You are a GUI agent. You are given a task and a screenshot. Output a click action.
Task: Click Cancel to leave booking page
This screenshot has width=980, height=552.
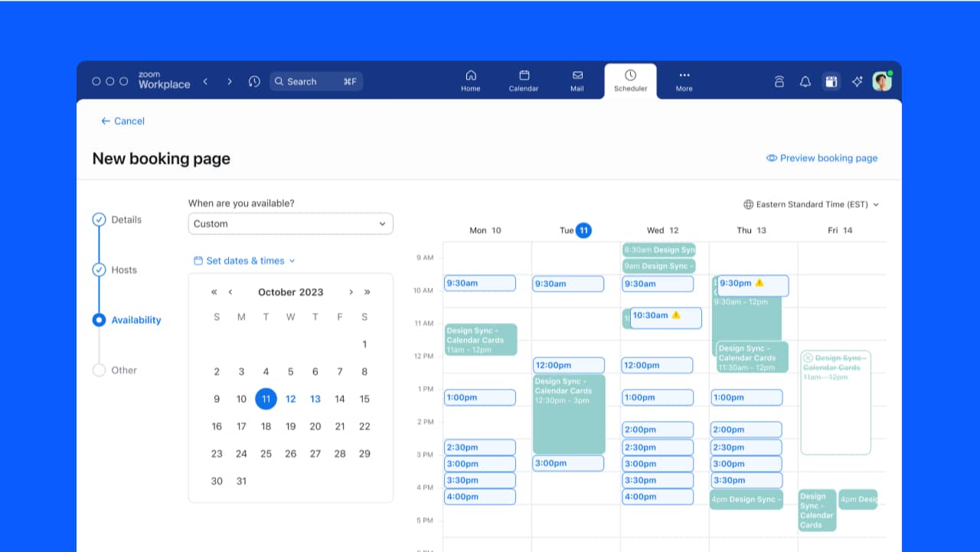122,121
